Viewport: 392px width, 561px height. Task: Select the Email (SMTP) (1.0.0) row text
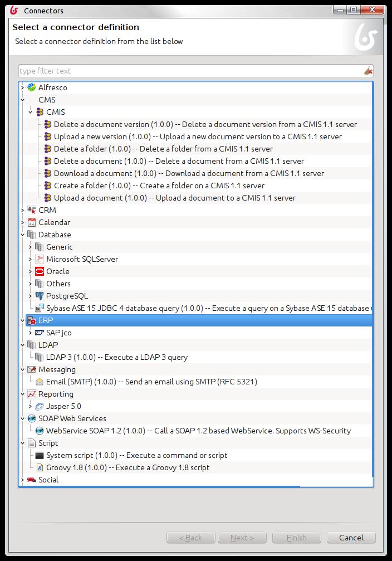tap(151, 382)
